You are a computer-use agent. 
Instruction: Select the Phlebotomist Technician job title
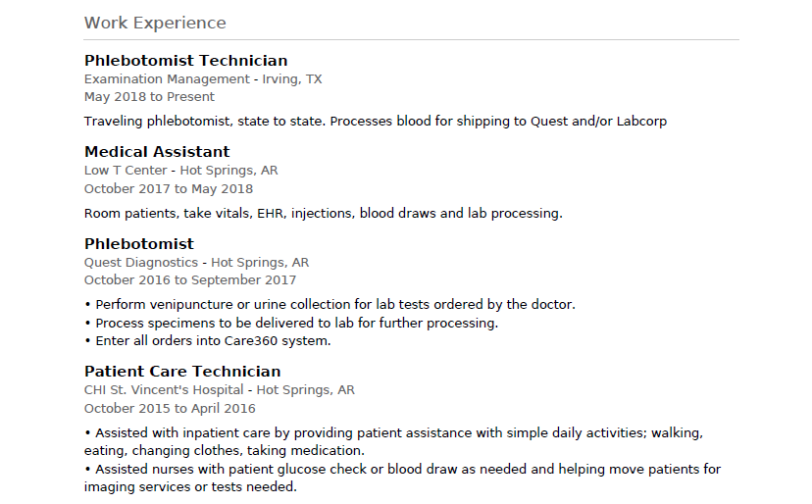coord(186,61)
